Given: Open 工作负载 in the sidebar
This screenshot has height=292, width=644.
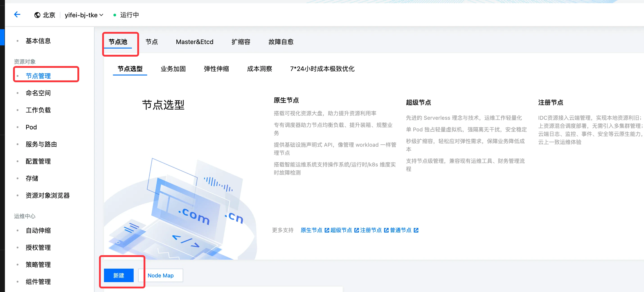Looking at the screenshot, I should [x=38, y=110].
